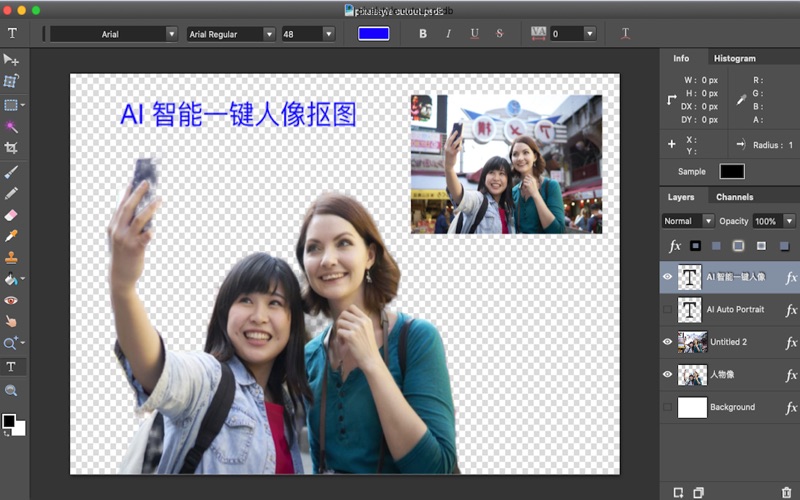Viewport: 800px width, 500px height.
Task: Show the AI Auto Portrait layer
Action: 668,310
